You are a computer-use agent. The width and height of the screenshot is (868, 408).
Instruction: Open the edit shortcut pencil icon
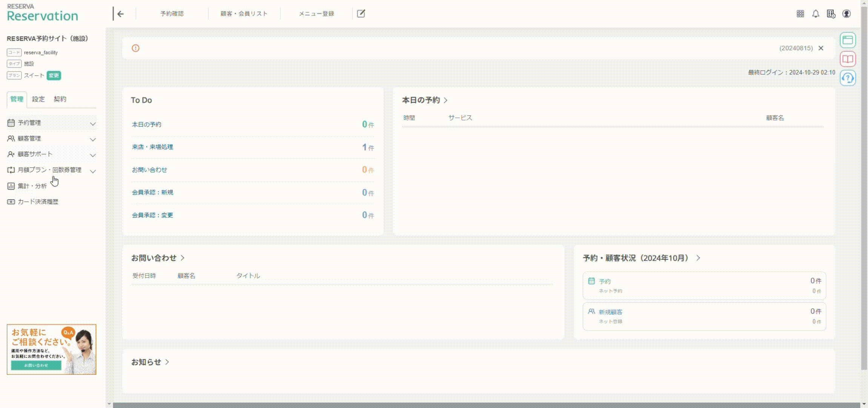coord(361,14)
